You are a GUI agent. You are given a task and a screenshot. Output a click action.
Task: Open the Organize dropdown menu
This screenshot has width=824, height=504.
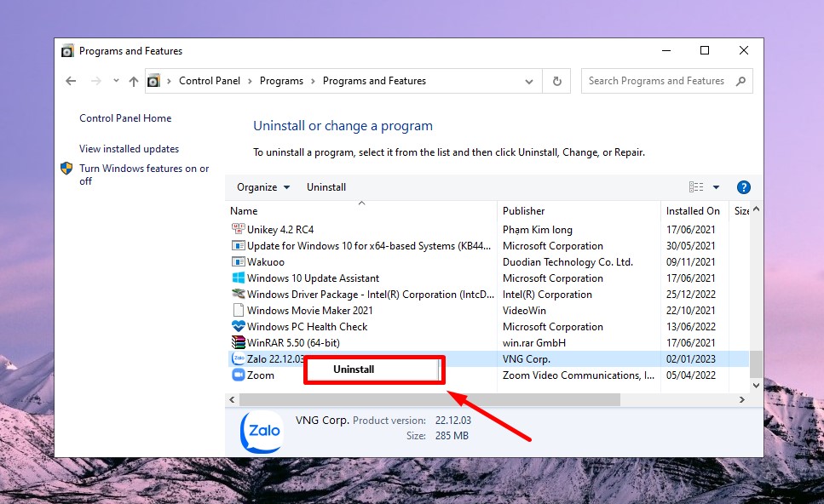click(262, 187)
